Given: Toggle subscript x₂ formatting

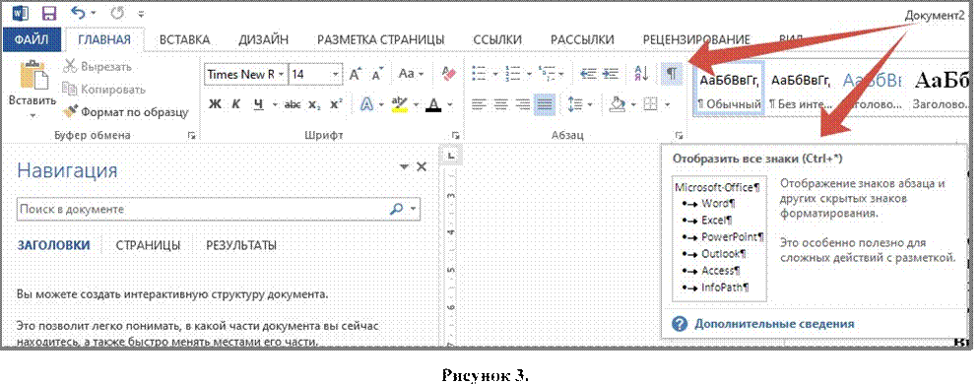Looking at the screenshot, I should point(314,105).
